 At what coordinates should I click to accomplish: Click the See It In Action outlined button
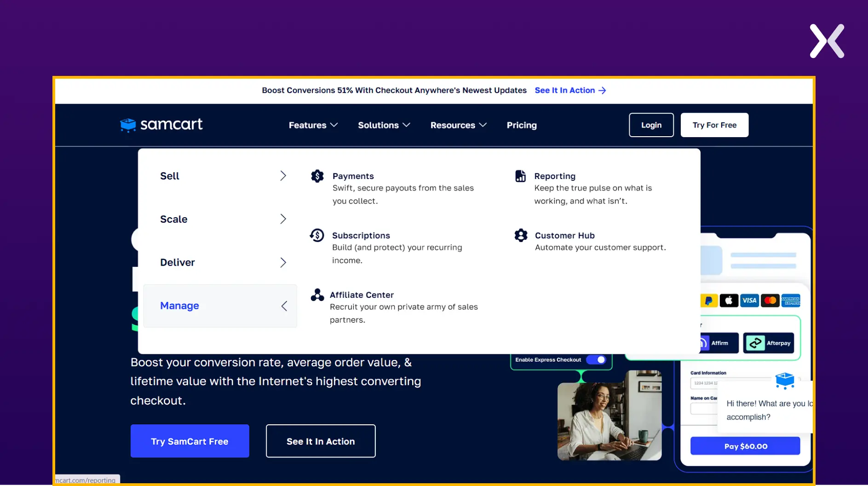coord(321,441)
